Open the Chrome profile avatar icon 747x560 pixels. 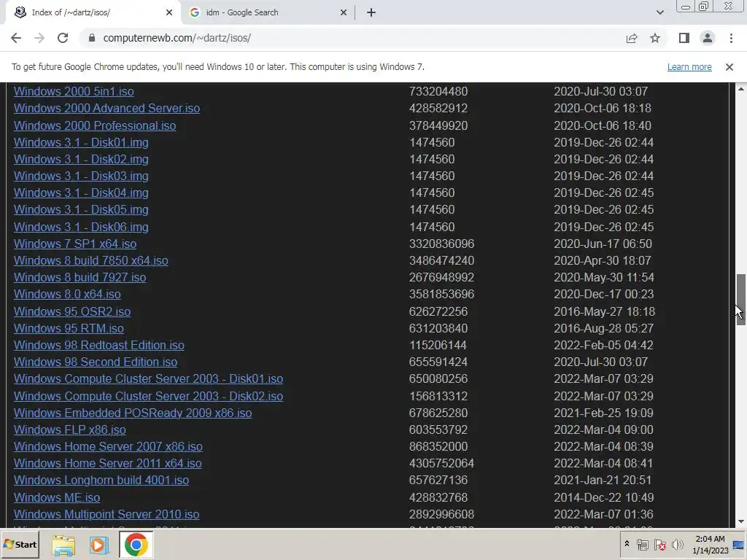(708, 38)
